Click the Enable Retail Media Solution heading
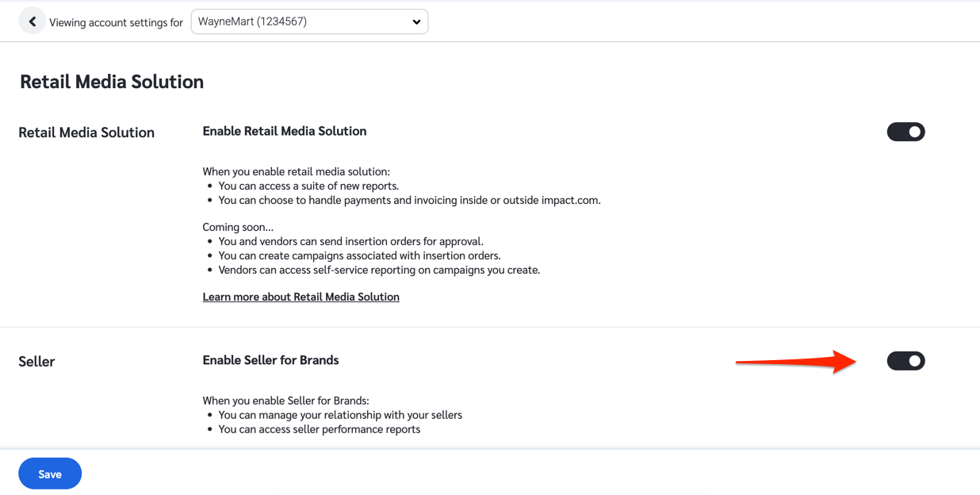 point(284,132)
